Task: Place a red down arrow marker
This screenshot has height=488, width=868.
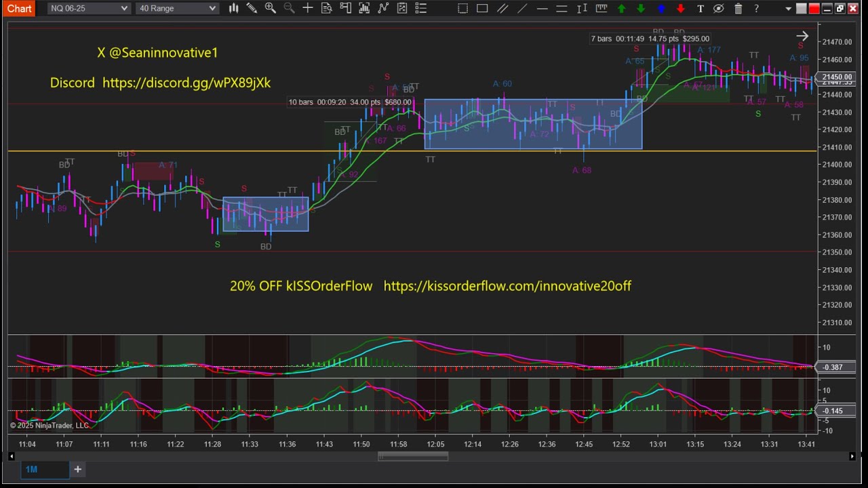Action: point(681,8)
